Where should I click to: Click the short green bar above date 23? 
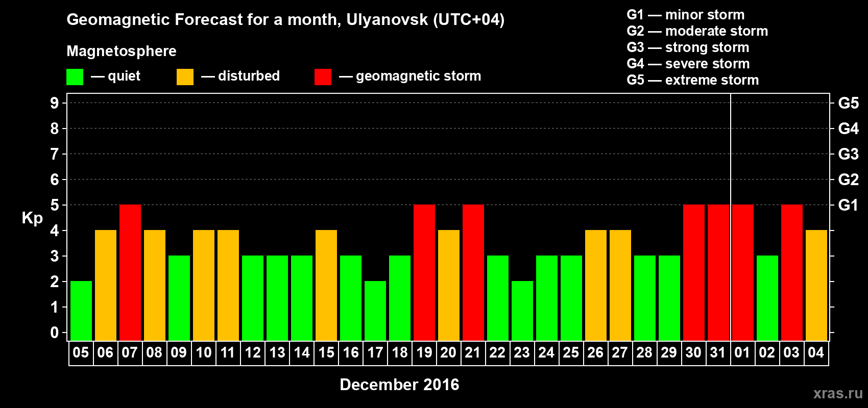click(x=522, y=311)
